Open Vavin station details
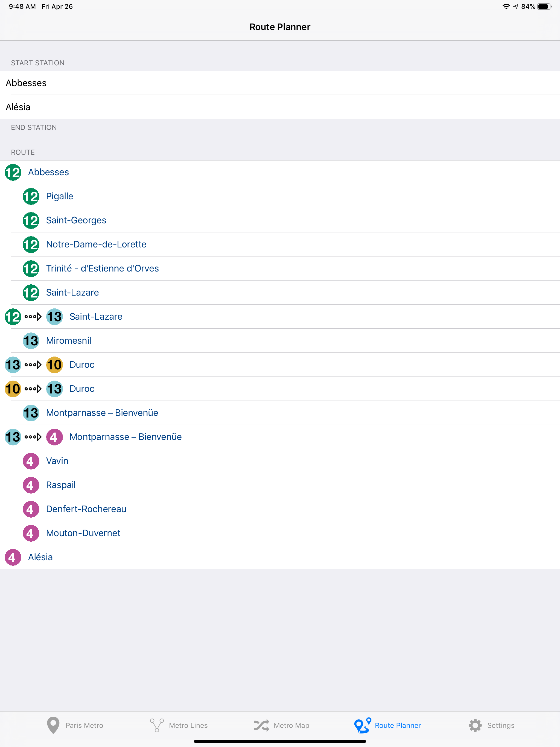560x747 pixels. 280,461
